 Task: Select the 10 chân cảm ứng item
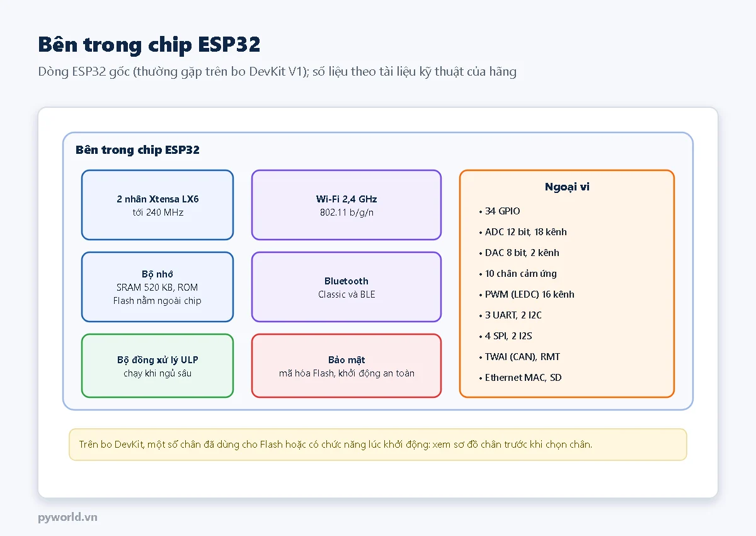(518, 274)
